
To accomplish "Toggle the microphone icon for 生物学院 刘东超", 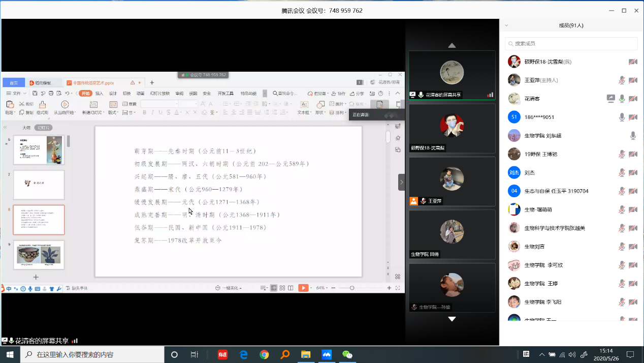I will point(633,136).
